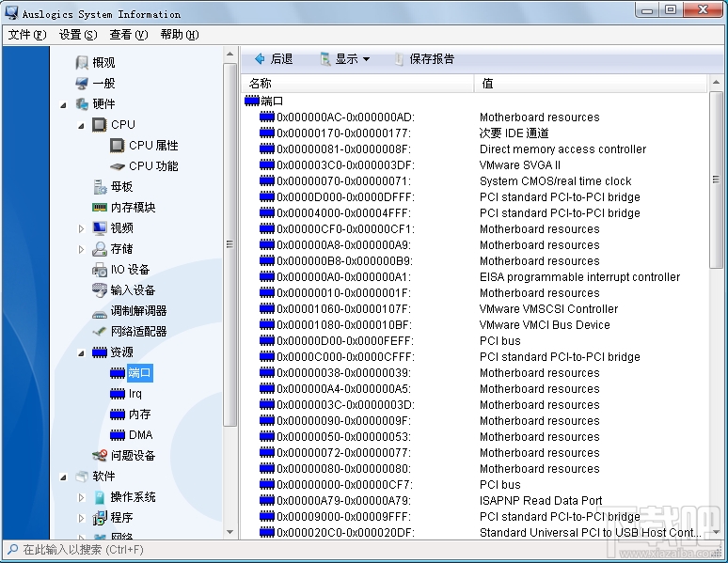Click value VMware VMCI Bus Device
Image resolution: width=728 pixels, height=563 pixels.
[545, 325]
